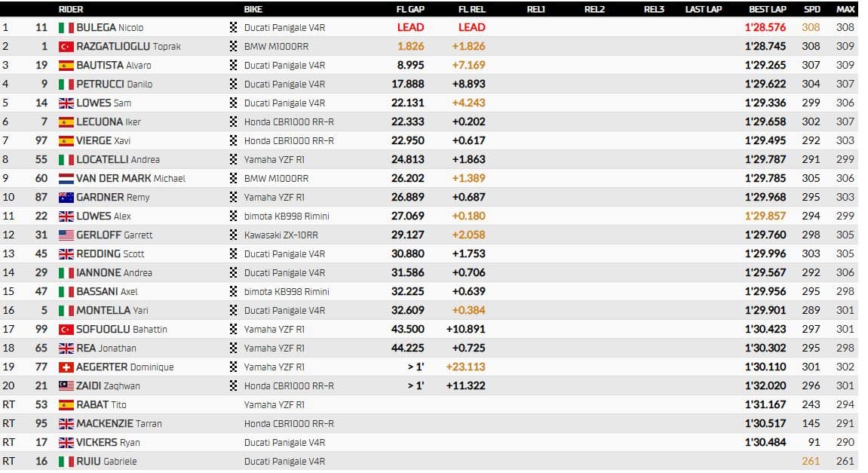Click Kawasaki ZX-10RR bike name
Image resolution: width=868 pixels, height=473 pixels.
281,235
